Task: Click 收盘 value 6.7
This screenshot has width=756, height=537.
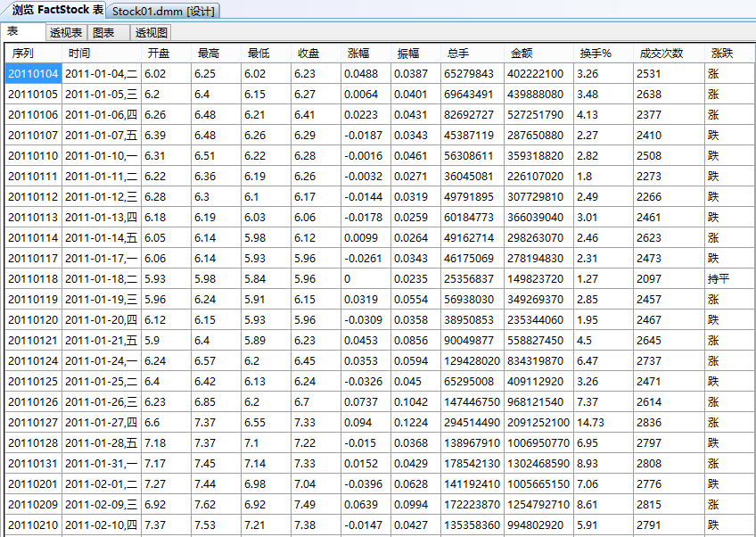Action: pos(316,402)
